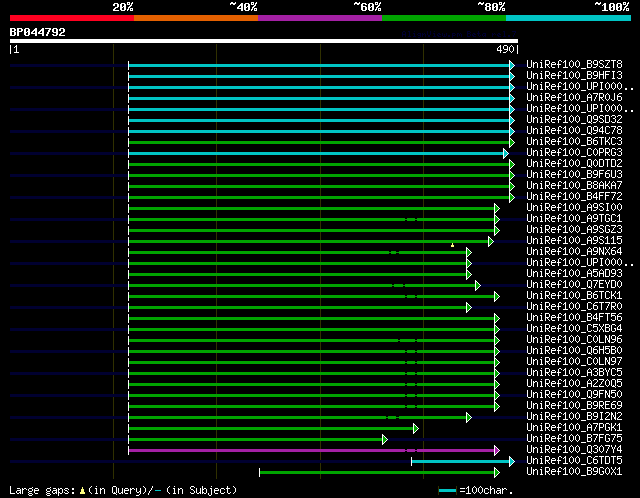Select the UniRef100_C0PRG3 label

[x=574, y=153]
